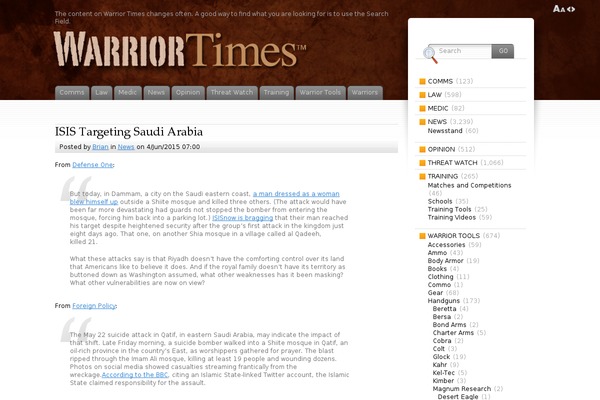The image size is (600, 400).
Task: Open the Law navigation tab
Action: (101, 93)
